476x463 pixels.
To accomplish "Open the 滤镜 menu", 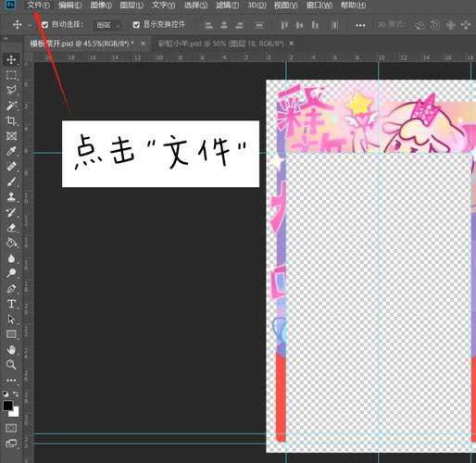I will [x=228, y=6].
